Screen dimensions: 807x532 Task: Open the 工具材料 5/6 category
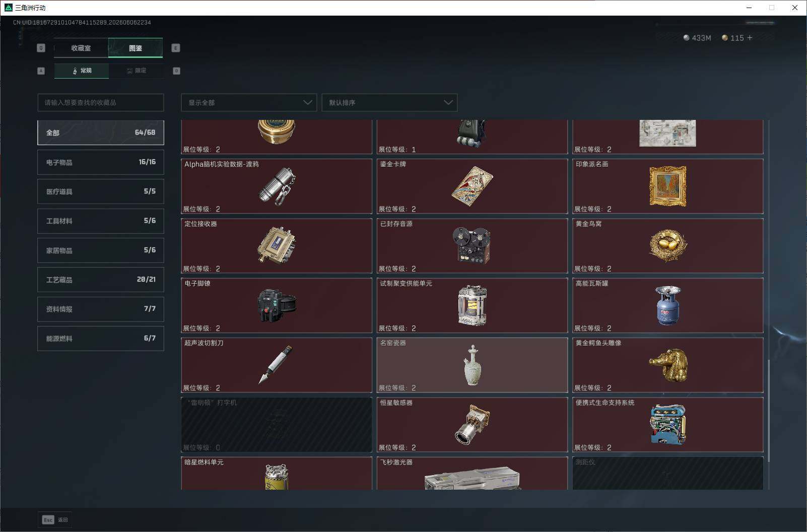point(101,221)
